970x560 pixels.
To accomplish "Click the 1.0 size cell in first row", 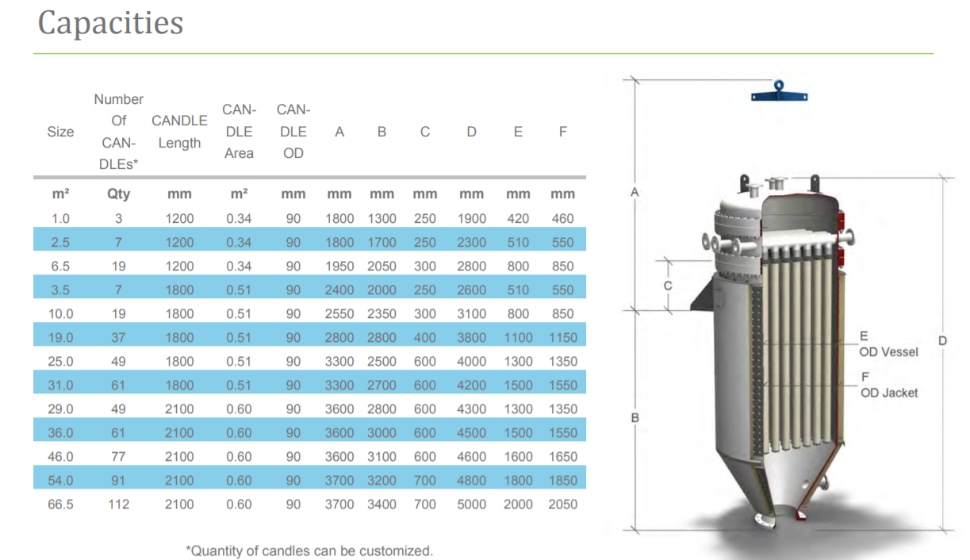I will (60, 218).
